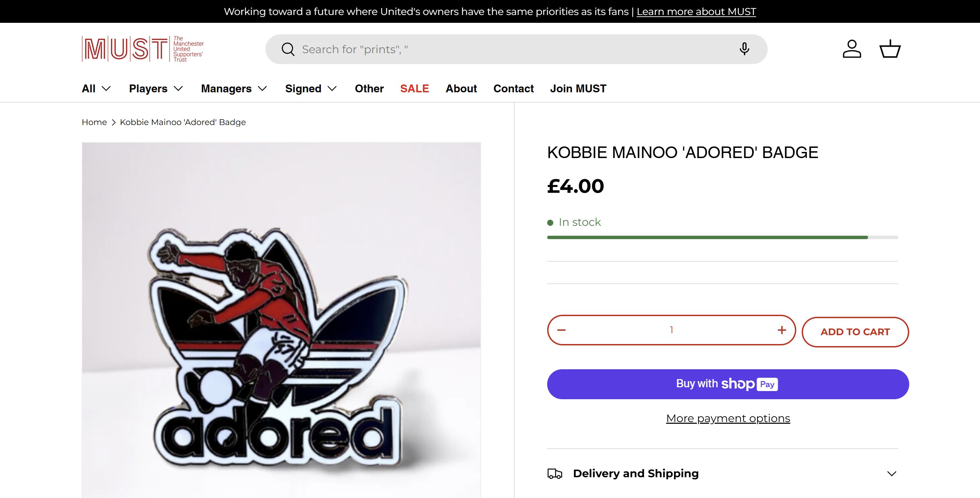The image size is (980, 498).
Task: Expand the All menu dropdown
Action: (x=96, y=89)
